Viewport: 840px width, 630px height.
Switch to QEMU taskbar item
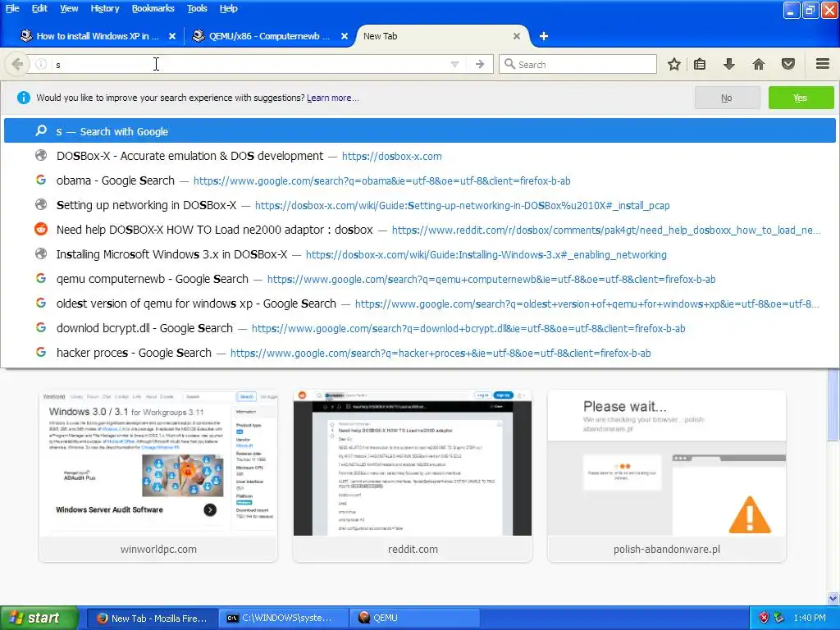[x=415, y=619]
